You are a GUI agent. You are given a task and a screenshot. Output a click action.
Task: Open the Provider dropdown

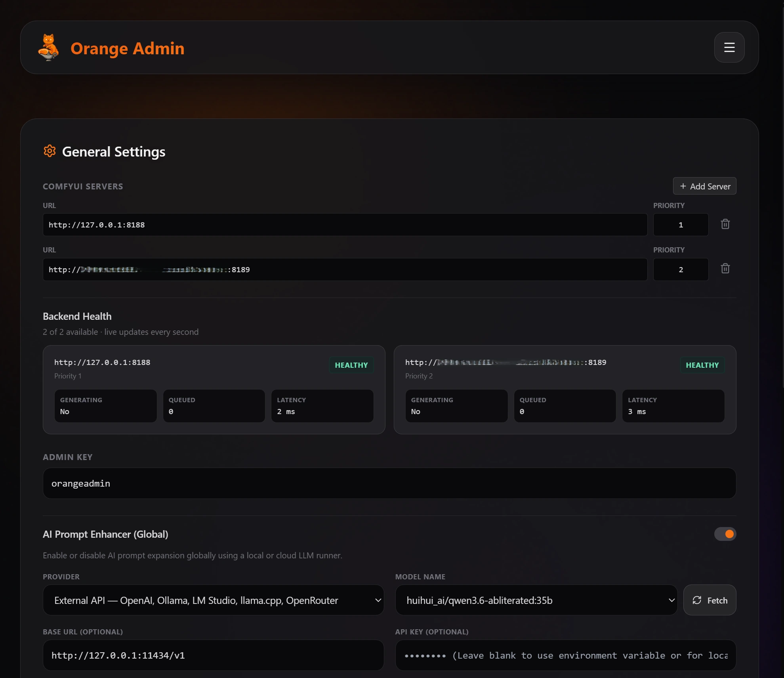click(x=213, y=600)
